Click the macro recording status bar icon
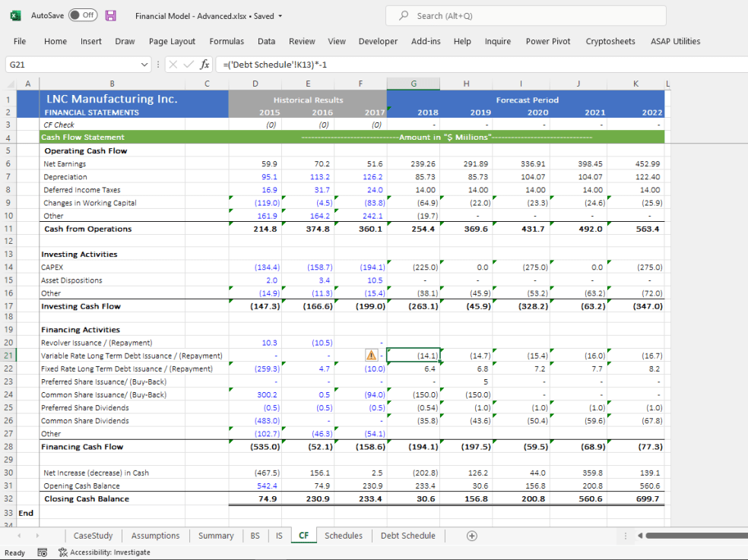This screenshot has width=748, height=560. coord(42,552)
